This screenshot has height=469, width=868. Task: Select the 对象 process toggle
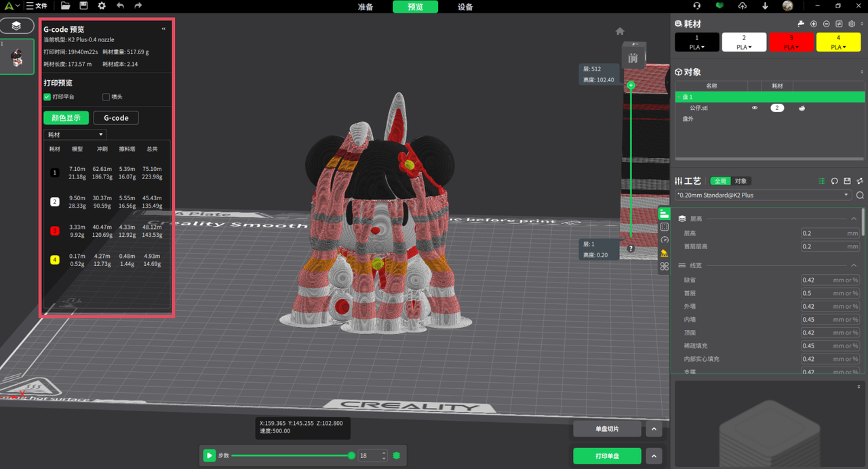point(741,181)
